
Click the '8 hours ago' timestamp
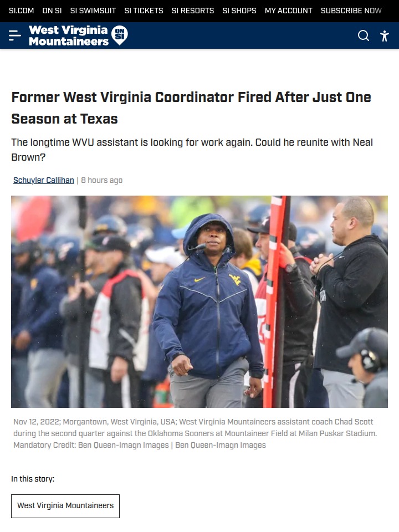[102, 180]
